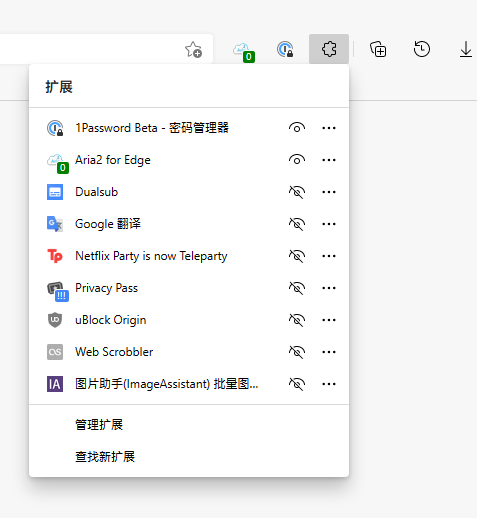Image resolution: width=477 pixels, height=518 pixels.
Task: Open more actions for Netflix Party Teleparty
Action: (x=329, y=256)
